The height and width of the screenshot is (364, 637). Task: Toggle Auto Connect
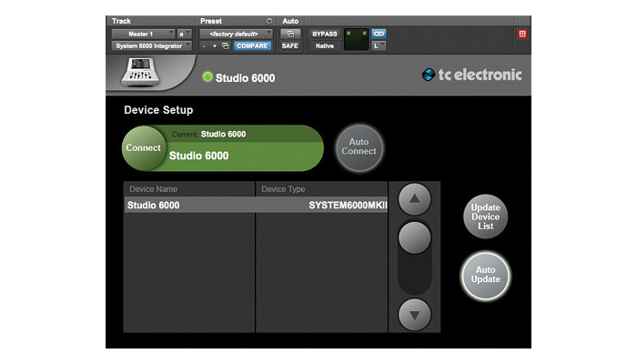point(359,147)
